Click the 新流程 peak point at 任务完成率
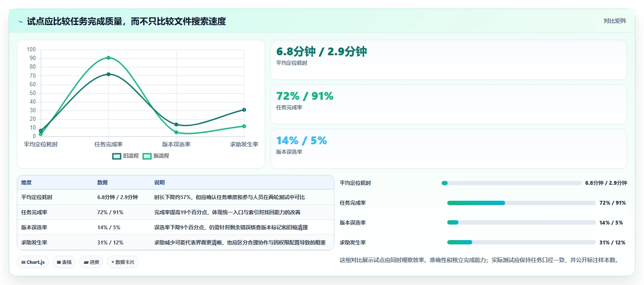 point(109,57)
